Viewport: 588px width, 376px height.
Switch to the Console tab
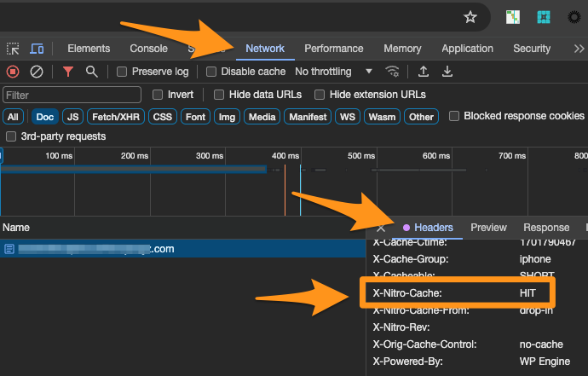(148, 49)
